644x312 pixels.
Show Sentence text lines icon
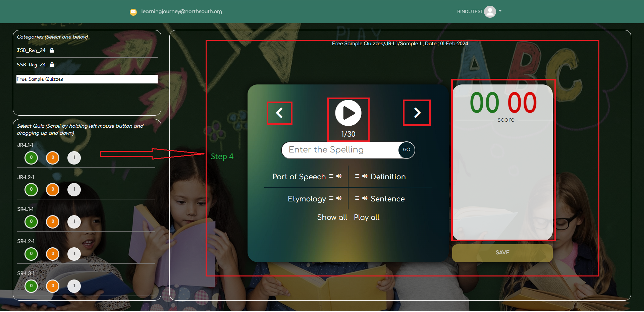pos(357,198)
